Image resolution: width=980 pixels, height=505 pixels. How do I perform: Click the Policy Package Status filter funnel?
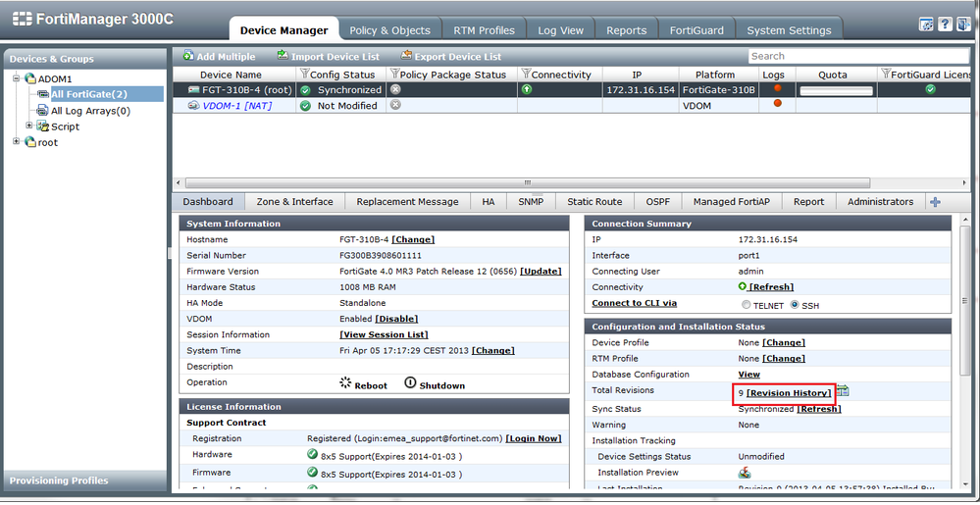pos(394,75)
